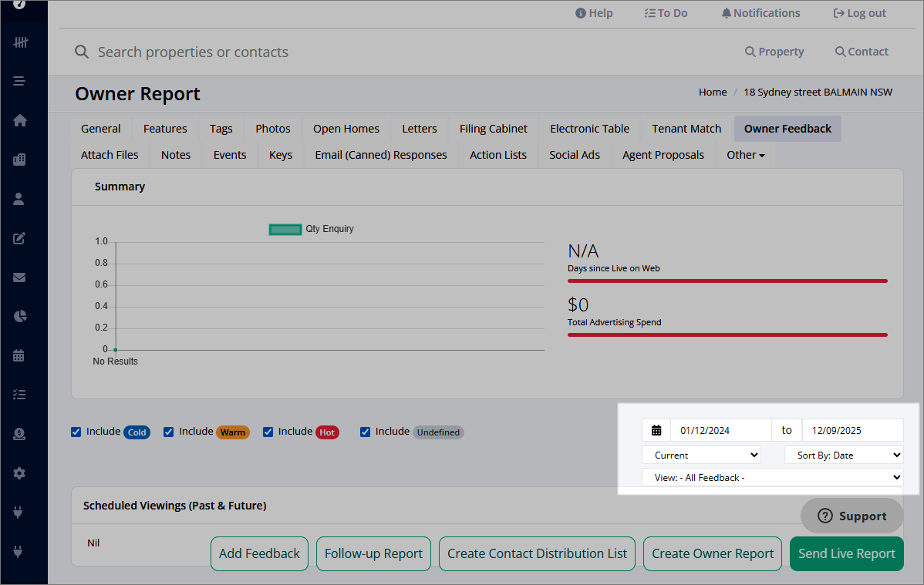Open the dollar coin finance icon
Image resolution: width=924 pixels, height=585 pixels.
[x=19, y=434]
